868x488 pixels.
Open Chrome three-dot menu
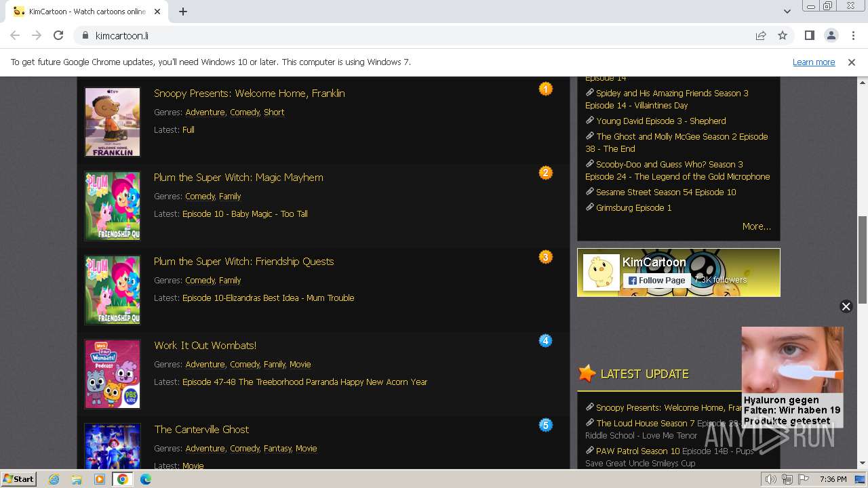click(852, 35)
